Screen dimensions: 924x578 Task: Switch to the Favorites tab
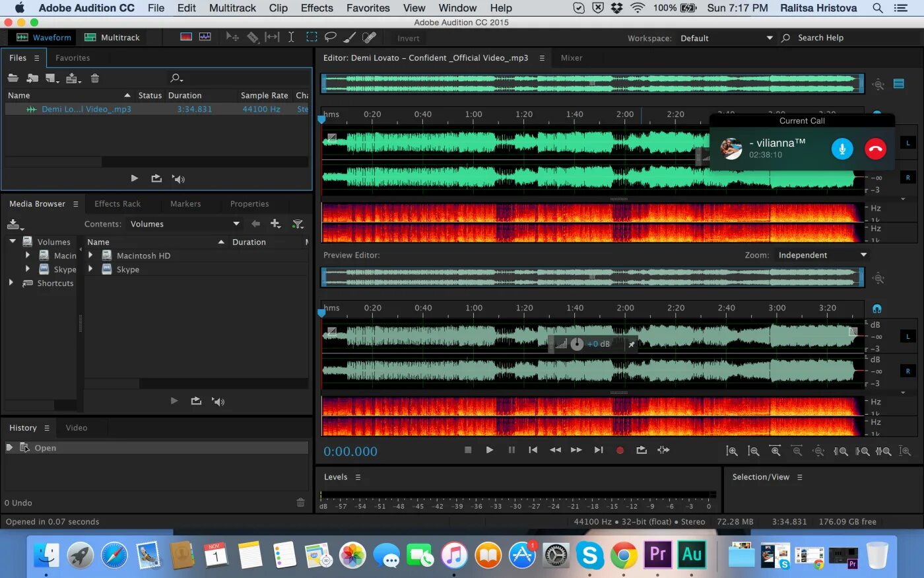(73, 58)
